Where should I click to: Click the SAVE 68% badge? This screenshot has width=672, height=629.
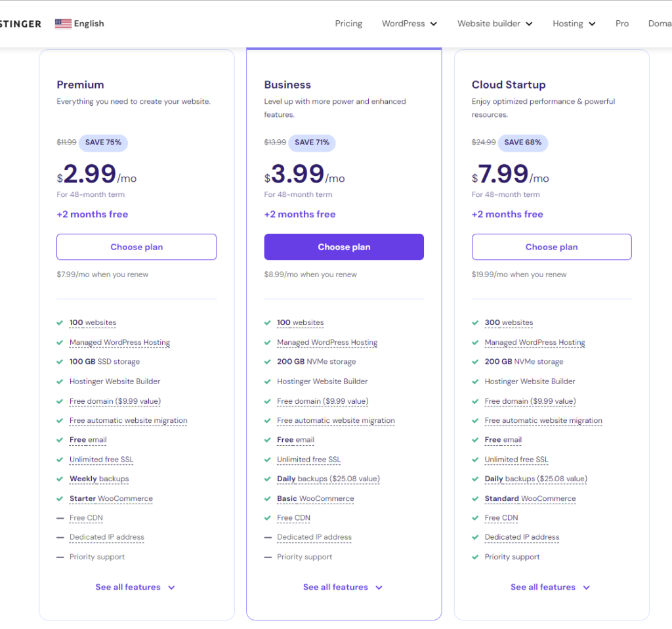(523, 142)
